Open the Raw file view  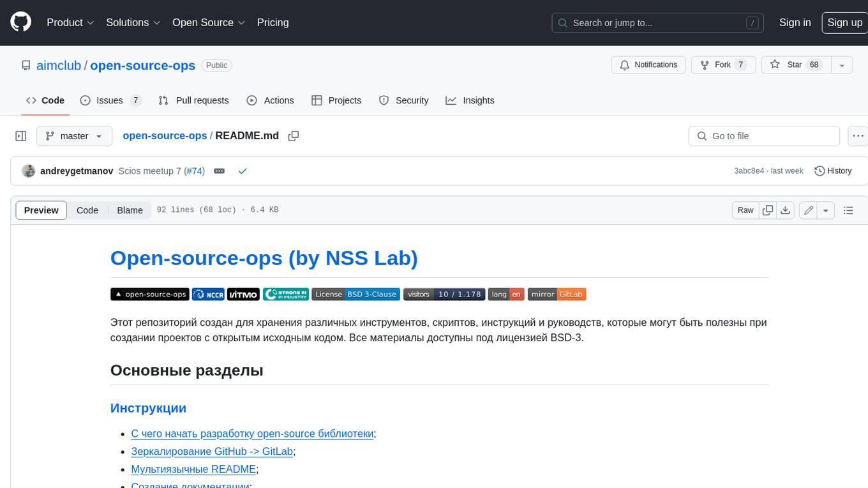point(745,210)
